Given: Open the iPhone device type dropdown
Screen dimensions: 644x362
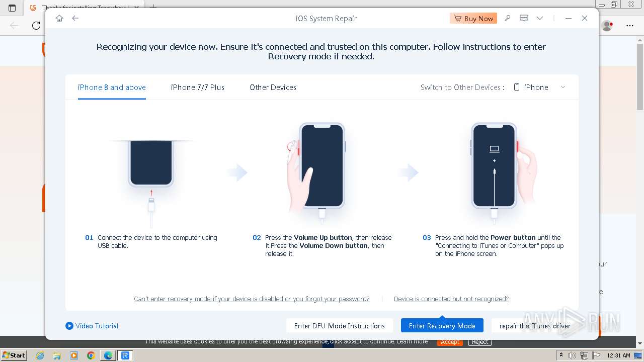Looking at the screenshot, I should [539, 87].
